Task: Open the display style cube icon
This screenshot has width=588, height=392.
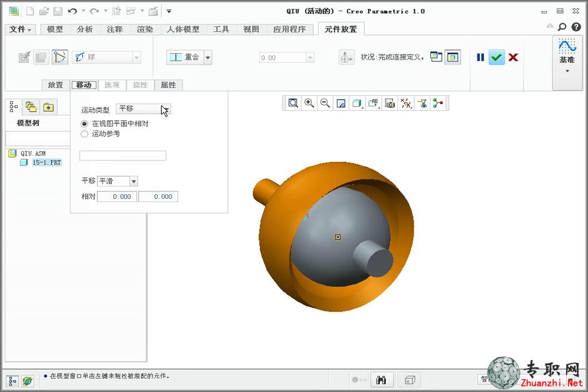Action: [357, 103]
